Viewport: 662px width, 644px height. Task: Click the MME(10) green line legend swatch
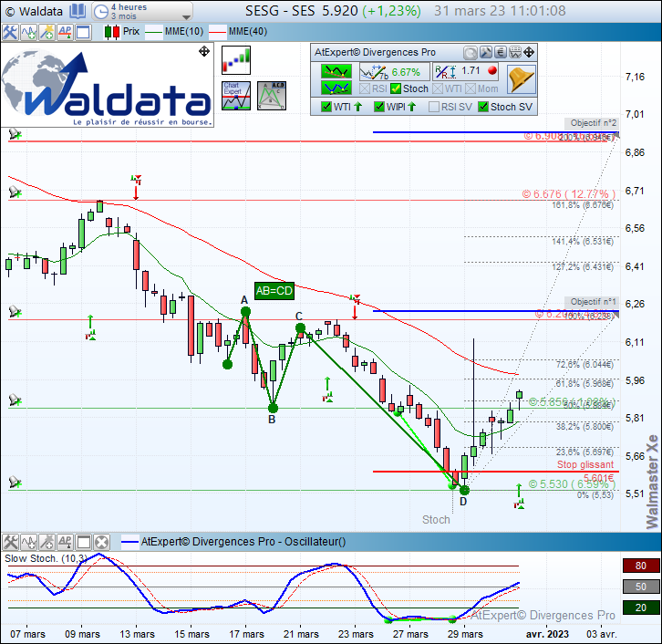154,32
